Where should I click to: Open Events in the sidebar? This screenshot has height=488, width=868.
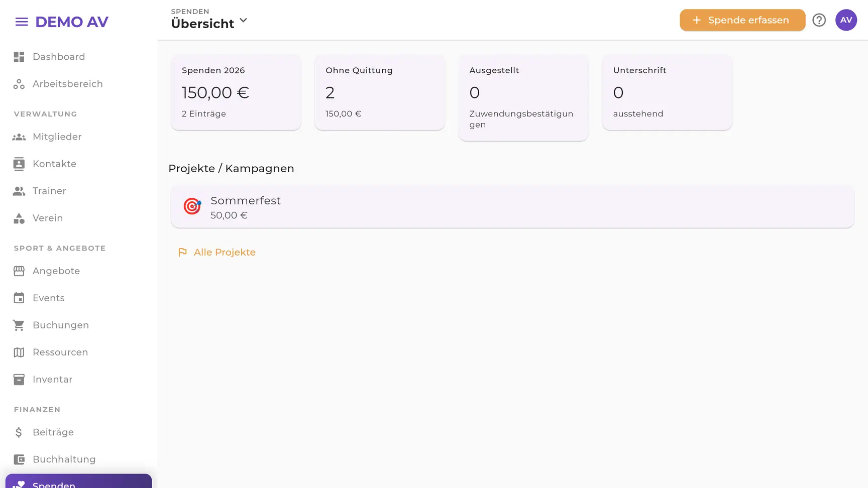[x=78, y=298]
